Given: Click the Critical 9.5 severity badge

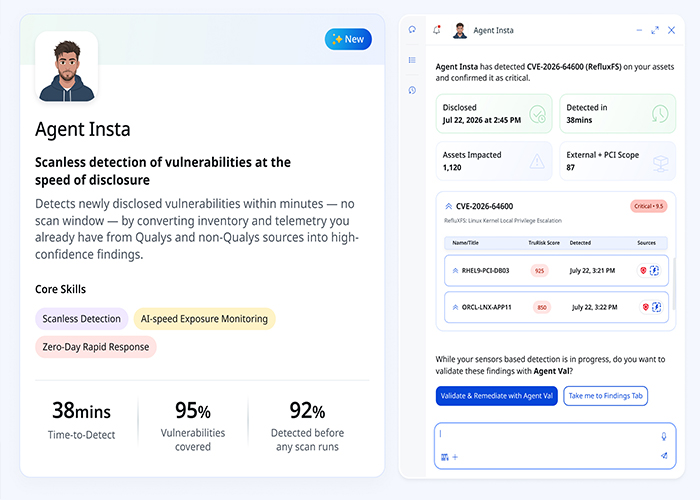Looking at the screenshot, I should pyautogui.click(x=649, y=206).
